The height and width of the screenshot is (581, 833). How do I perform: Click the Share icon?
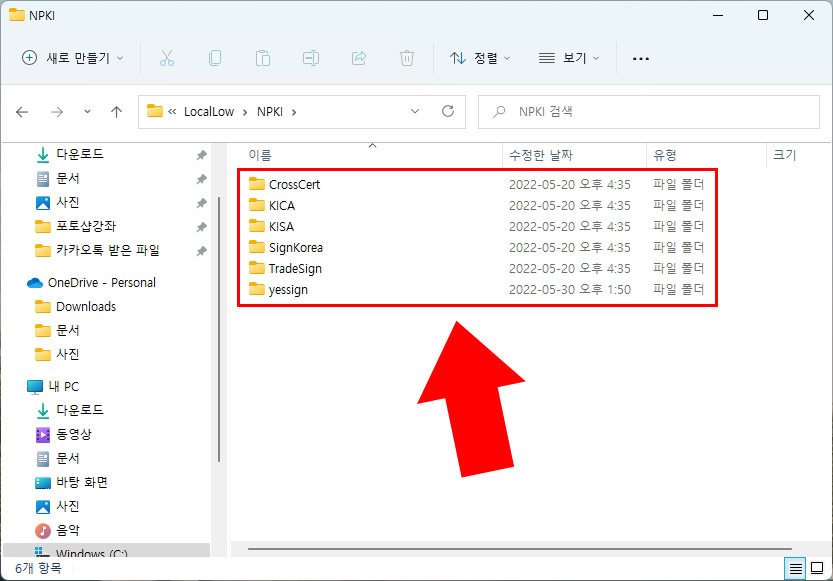tap(359, 58)
